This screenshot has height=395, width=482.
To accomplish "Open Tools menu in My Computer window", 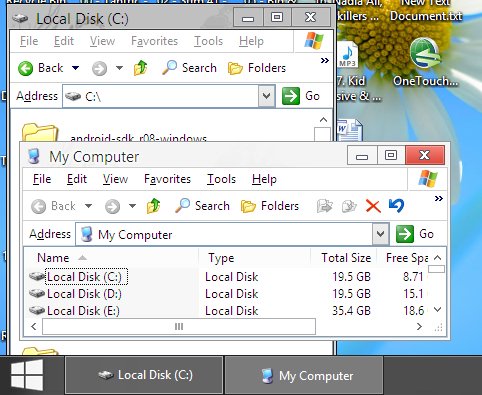I will [221, 179].
